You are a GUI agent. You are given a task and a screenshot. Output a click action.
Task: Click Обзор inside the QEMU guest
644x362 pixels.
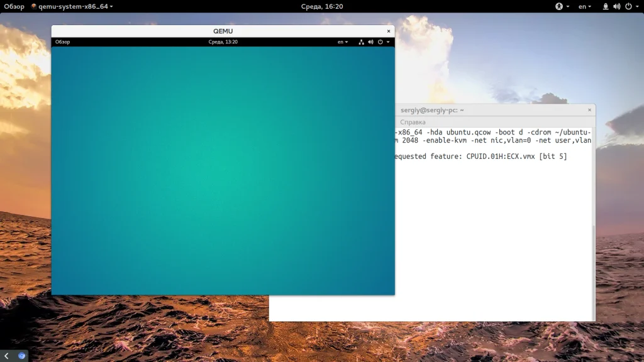[x=62, y=42]
